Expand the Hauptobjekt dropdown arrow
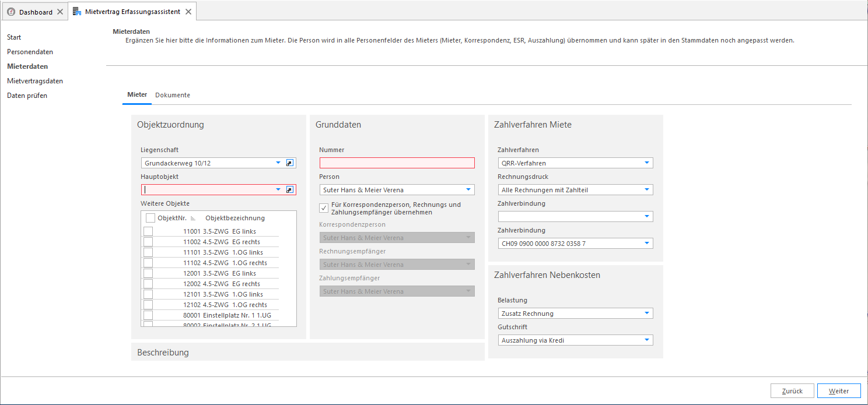 pos(278,190)
